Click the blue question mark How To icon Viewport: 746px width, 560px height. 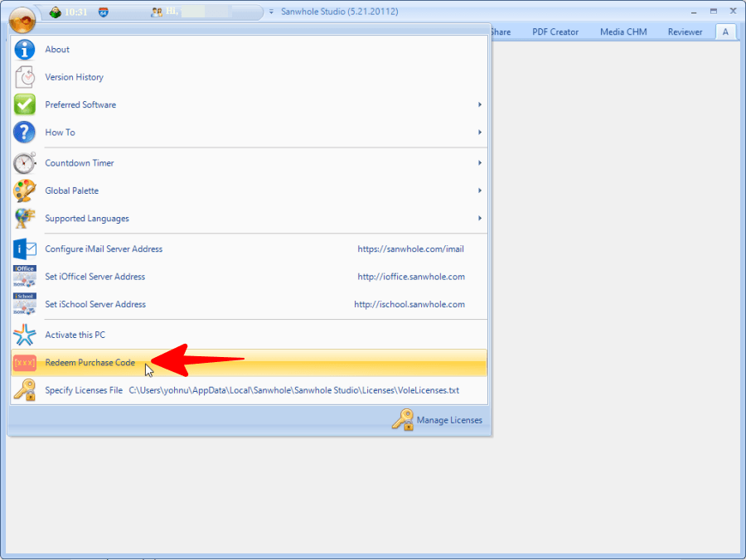point(24,133)
